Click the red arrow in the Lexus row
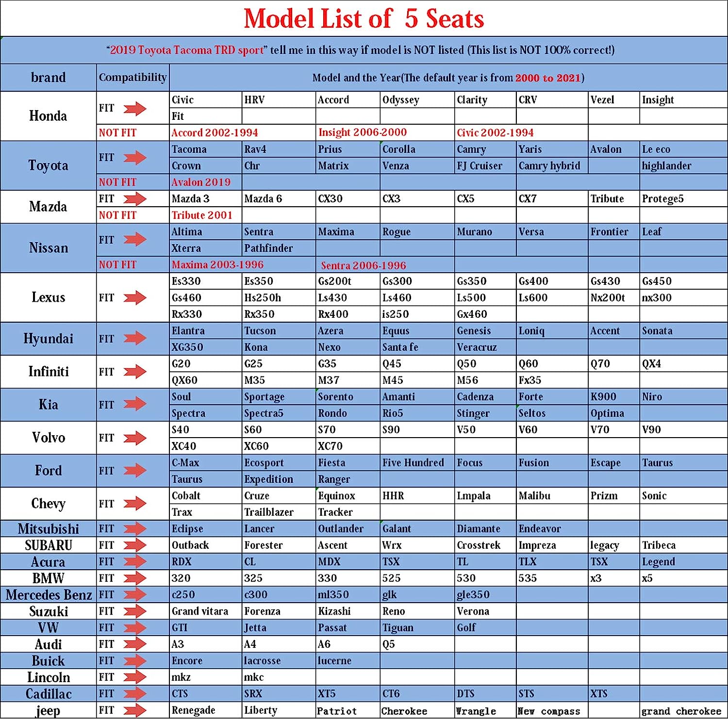This screenshot has width=728, height=719. pyautogui.click(x=134, y=297)
